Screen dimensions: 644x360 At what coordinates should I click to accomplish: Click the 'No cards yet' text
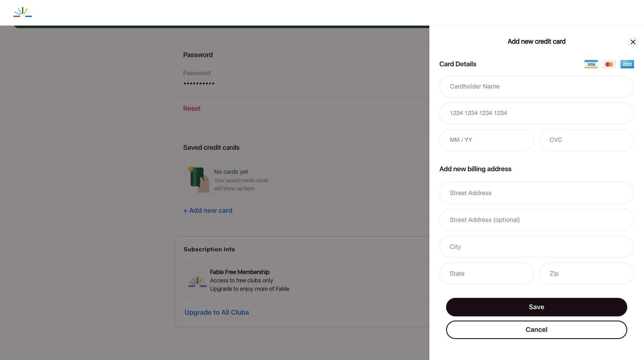point(231,172)
